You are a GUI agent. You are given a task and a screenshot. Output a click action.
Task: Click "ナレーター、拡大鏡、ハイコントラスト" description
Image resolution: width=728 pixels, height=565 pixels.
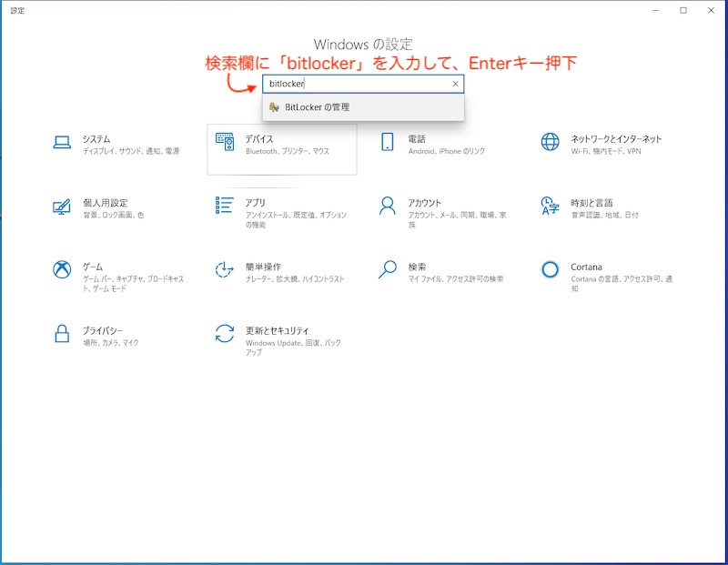pos(295,279)
